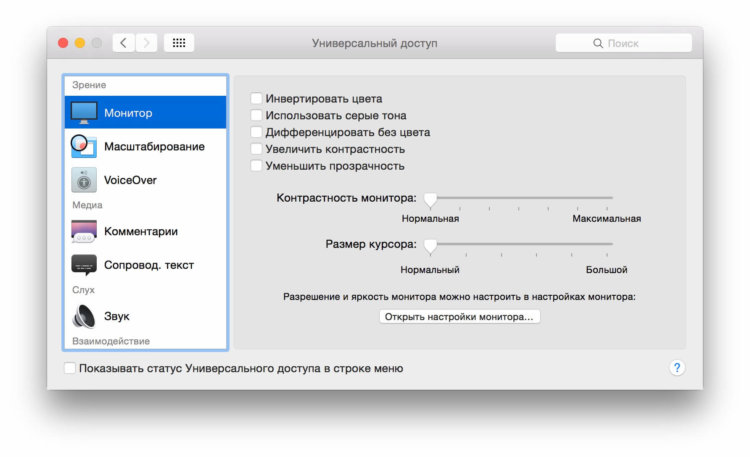
Task: Open Комментарии pane icon
Action: pyautogui.click(x=84, y=231)
